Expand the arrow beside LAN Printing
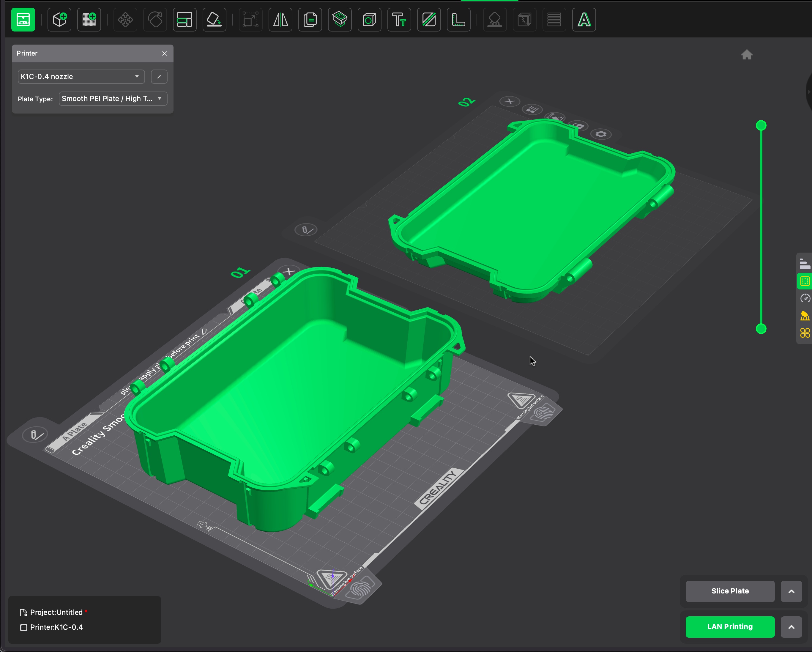Viewport: 812px width, 652px height. (791, 627)
